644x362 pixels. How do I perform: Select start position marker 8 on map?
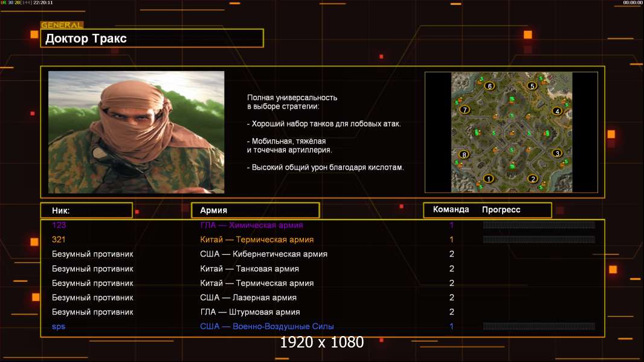tap(464, 154)
